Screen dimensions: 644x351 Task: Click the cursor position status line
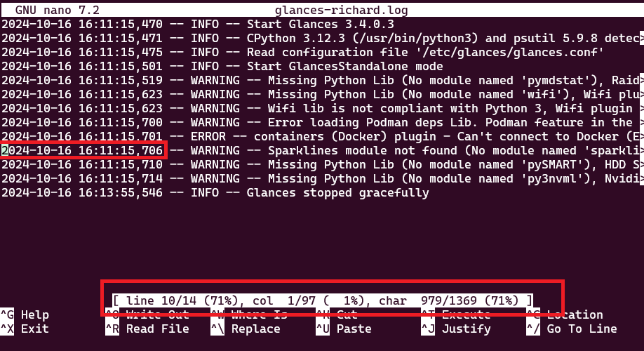[323, 301]
